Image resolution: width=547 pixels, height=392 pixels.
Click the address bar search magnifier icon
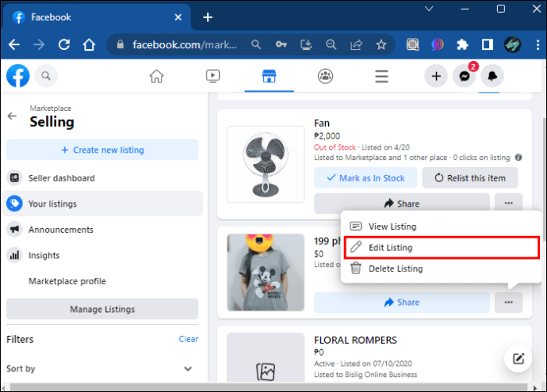coord(256,44)
